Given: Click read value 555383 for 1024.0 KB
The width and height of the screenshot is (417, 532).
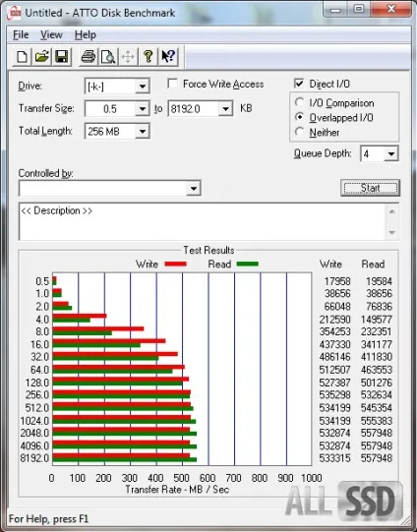Looking at the screenshot, I should pyautogui.click(x=377, y=421).
